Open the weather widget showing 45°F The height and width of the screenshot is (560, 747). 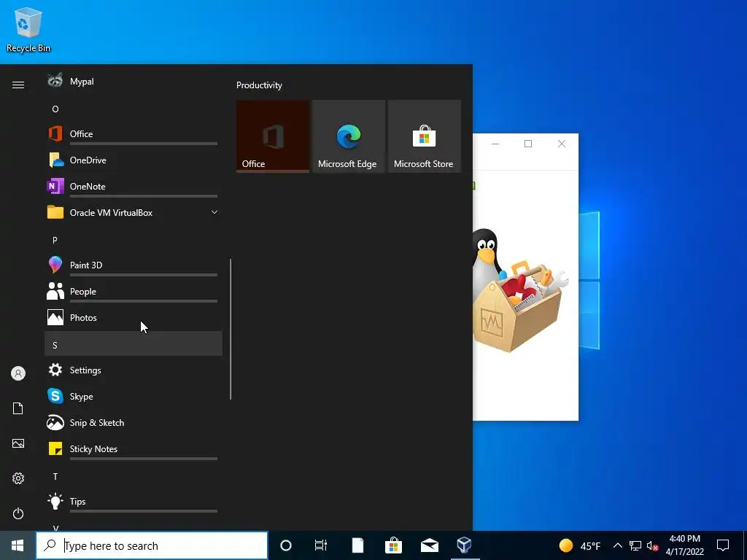tap(580, 545)
